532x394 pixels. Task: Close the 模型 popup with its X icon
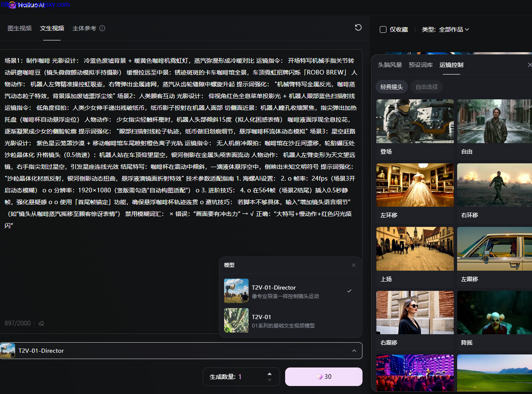353,265
